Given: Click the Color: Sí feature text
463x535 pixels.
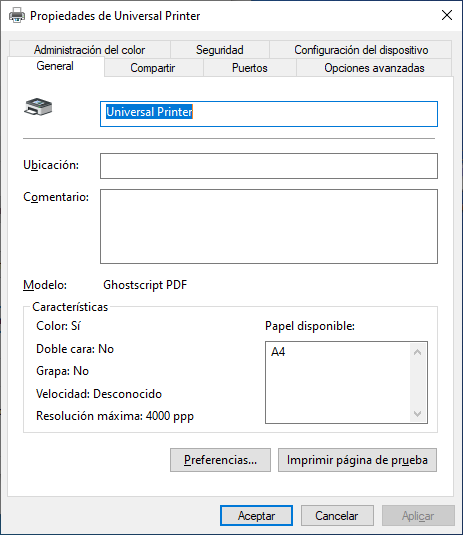Looking at the screenshot, I should 58,326.
